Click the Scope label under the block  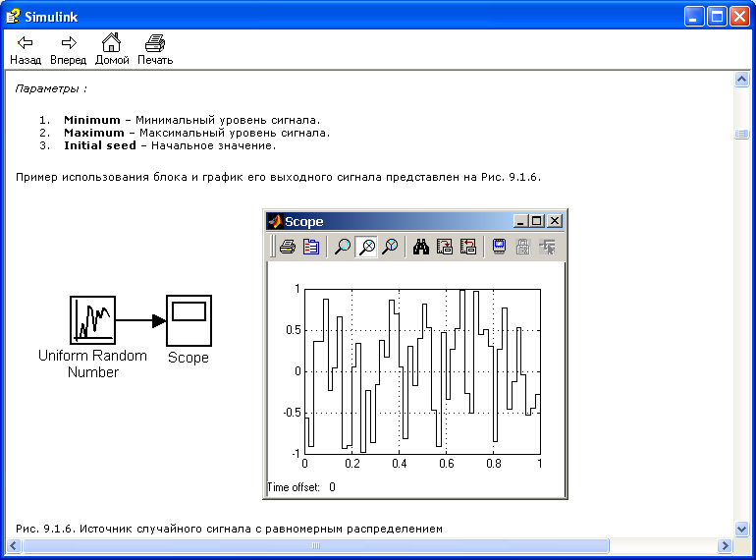point(189,358)
